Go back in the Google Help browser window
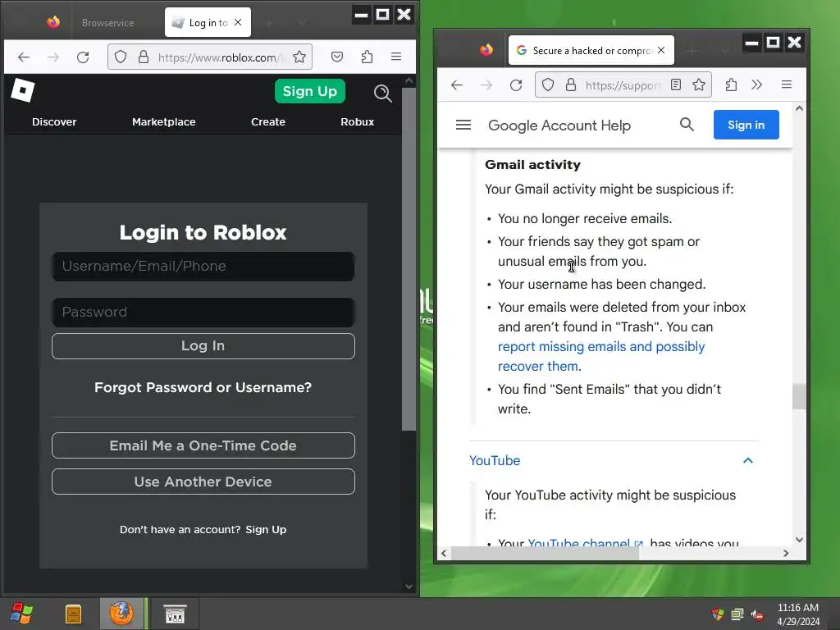The height and width of the screenshot is (630, 840). (x=456, y=84)
